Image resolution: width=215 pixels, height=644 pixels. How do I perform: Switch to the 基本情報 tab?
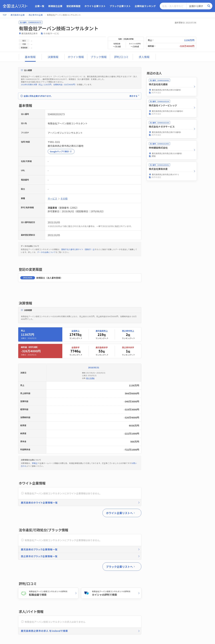tap(30, 57)
